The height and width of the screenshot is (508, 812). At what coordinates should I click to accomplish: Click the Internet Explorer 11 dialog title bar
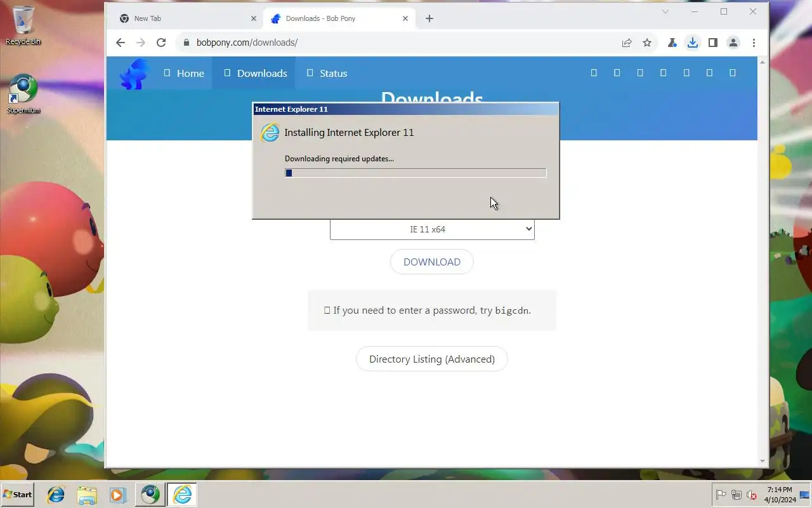(x=406, y=109)
